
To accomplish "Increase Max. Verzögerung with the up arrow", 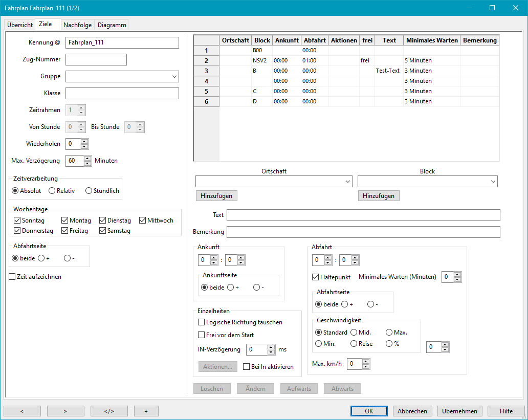I will [x=87, y=158].
